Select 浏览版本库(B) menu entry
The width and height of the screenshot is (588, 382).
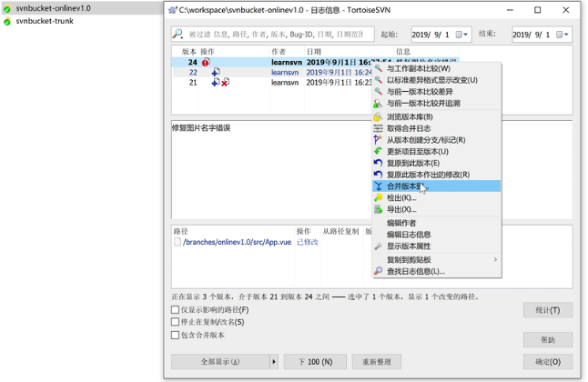point(437,117)
